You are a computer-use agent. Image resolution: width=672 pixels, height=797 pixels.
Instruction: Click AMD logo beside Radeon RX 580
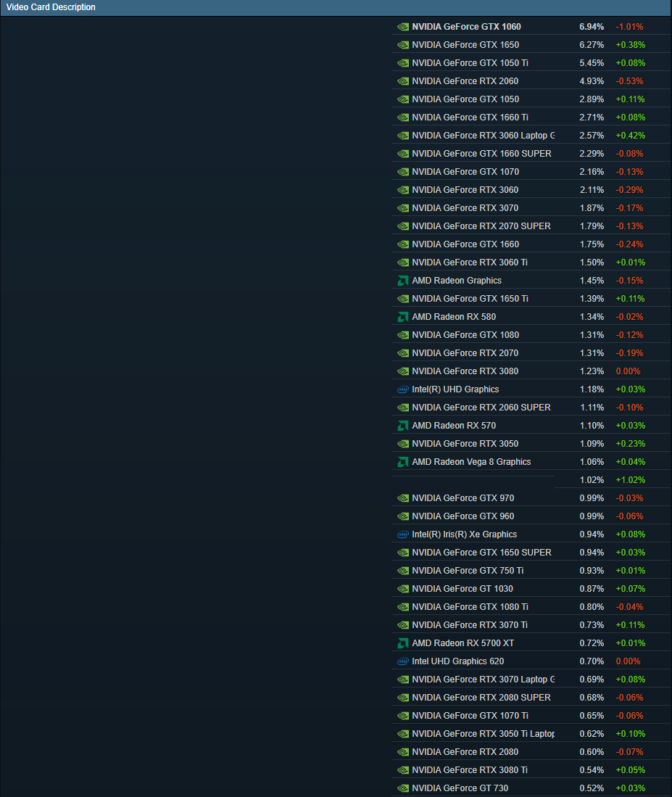click(403, 317)
